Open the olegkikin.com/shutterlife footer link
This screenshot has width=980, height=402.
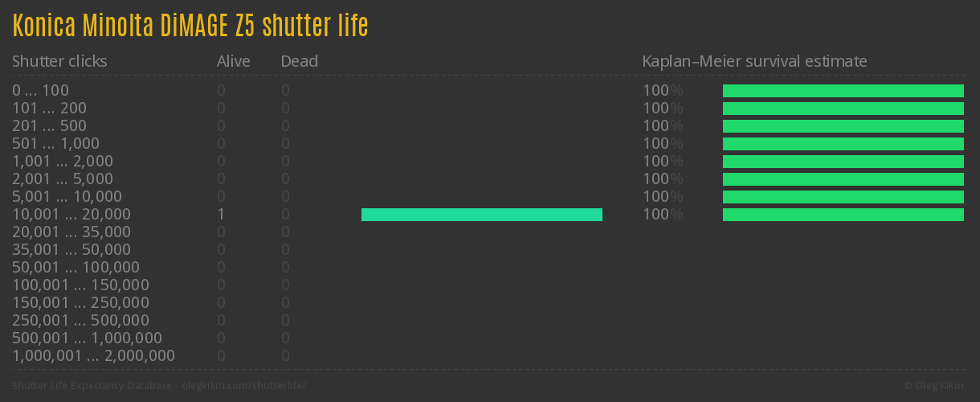click(159, 386)
